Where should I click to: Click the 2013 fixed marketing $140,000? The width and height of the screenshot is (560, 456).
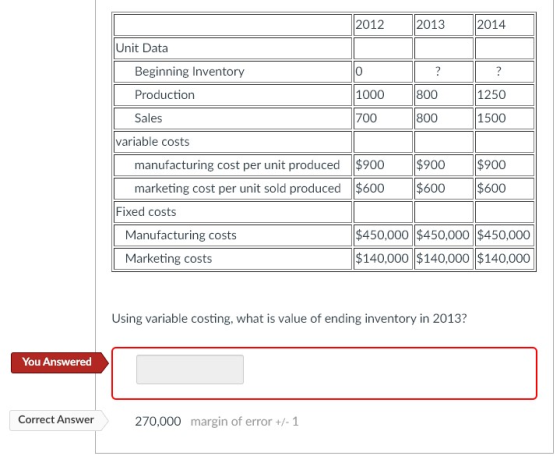click(x=442, y=259)
